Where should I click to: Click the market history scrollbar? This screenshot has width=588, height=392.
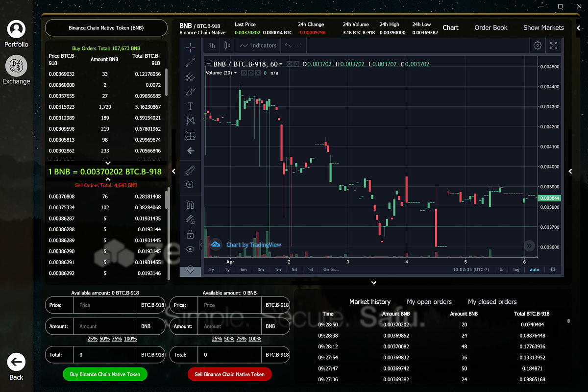pyautogui.click(x=568, y=321)
